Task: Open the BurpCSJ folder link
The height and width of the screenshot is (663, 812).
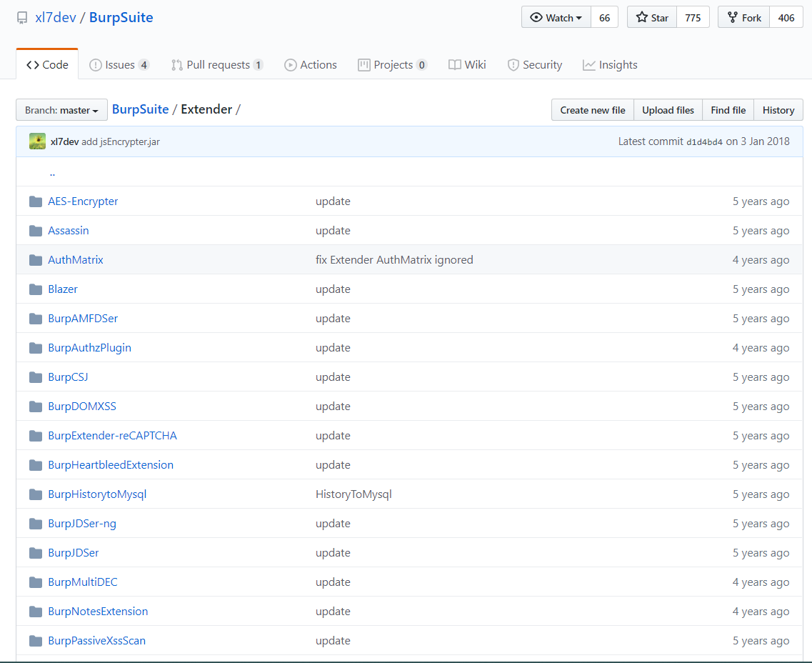Action: click(x=68, y=377)
